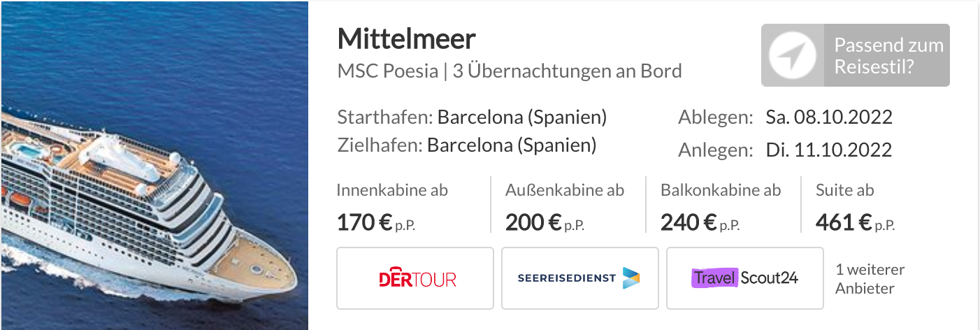Select the TravelScout24 provider logo
980x330 pixels.
(x=745, y=278)
